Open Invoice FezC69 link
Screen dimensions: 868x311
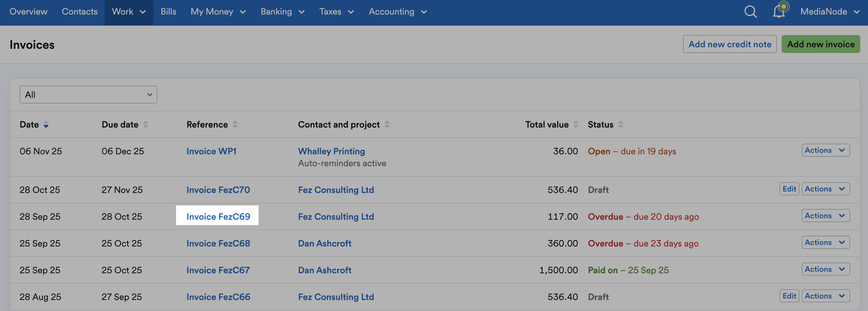click(x=218, y=216)
